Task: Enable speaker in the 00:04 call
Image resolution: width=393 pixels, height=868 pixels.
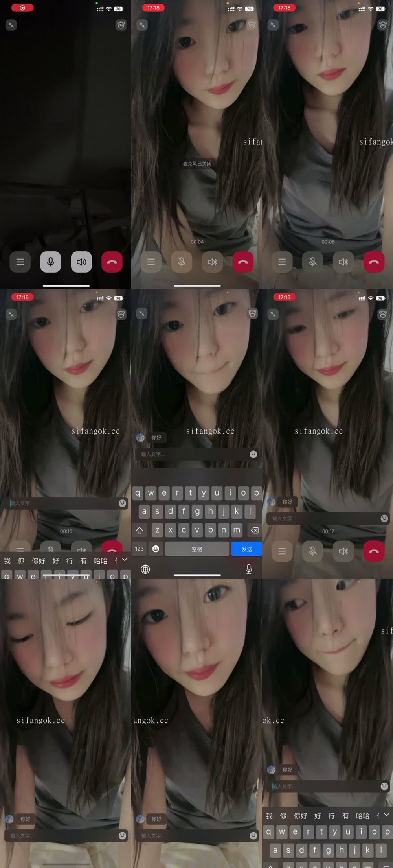Action: pyautogui.click(x=212, y=262)
